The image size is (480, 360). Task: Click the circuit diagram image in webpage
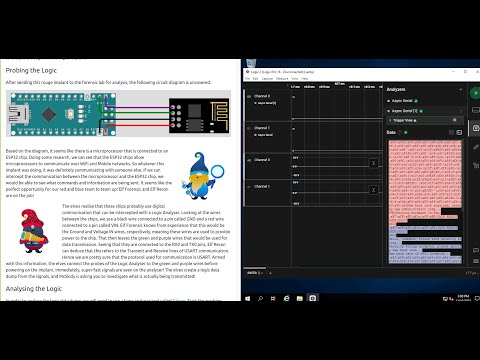(118, 113)
